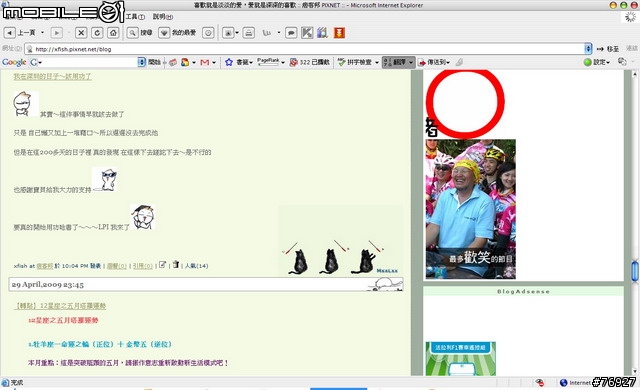The width and height of the screenshot is (640, 390).
Task: Expand the Mail button dropdown arrow
Action: 237,33
